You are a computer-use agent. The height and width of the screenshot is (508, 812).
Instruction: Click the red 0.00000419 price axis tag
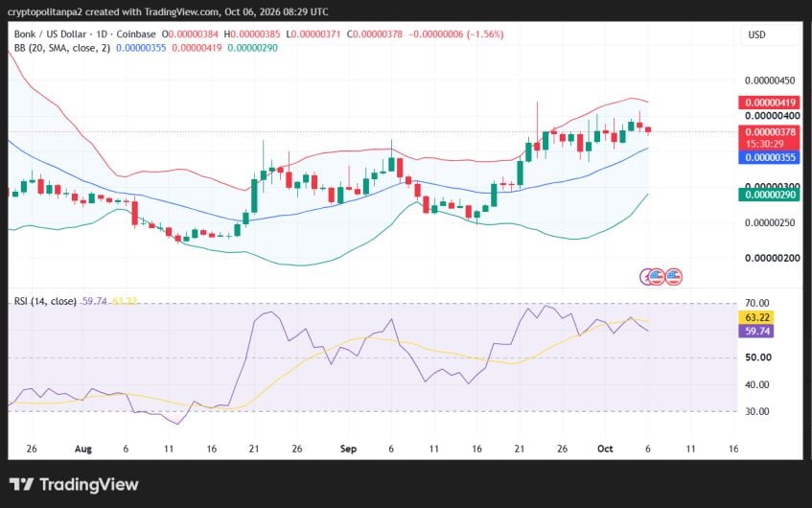pyautogui.click(x=769, y=103)
